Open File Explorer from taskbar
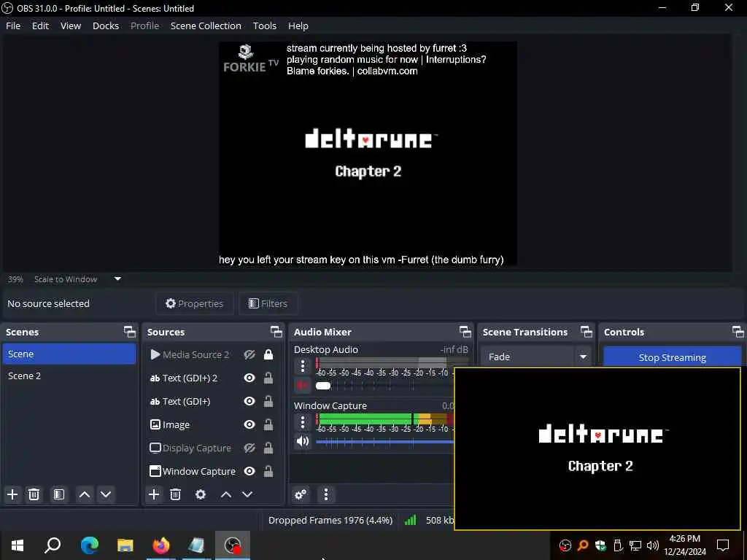 [125, 545]
